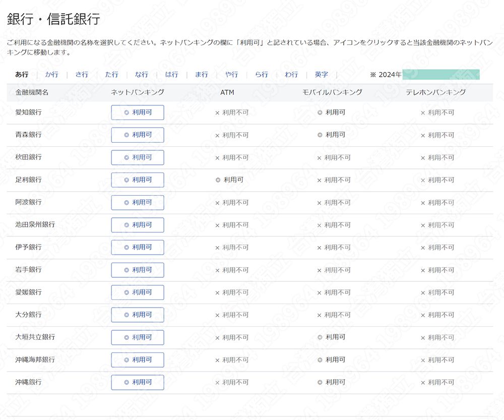Open net banking for 岩手銀行
Screen dimensions: 504x420
[138, 270]
